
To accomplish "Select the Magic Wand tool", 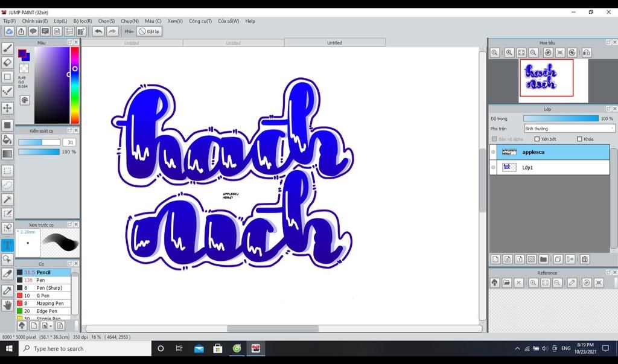I will pyautogui.click(x=7, y=199).
